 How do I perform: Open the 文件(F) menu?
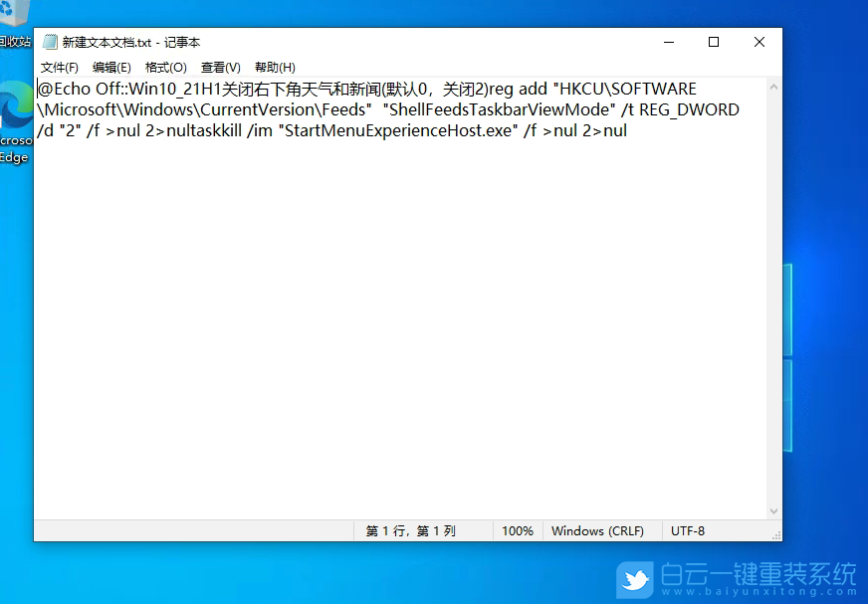click(59, 67)
